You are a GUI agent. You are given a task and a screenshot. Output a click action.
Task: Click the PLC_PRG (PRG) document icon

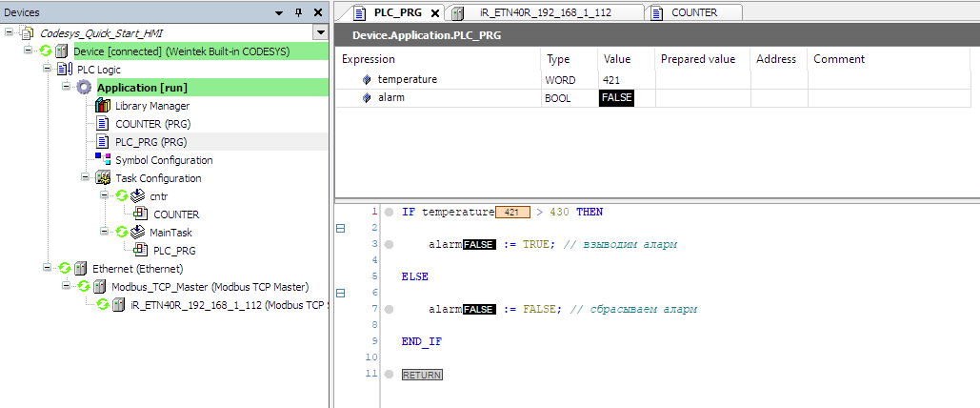click(103, 142)
